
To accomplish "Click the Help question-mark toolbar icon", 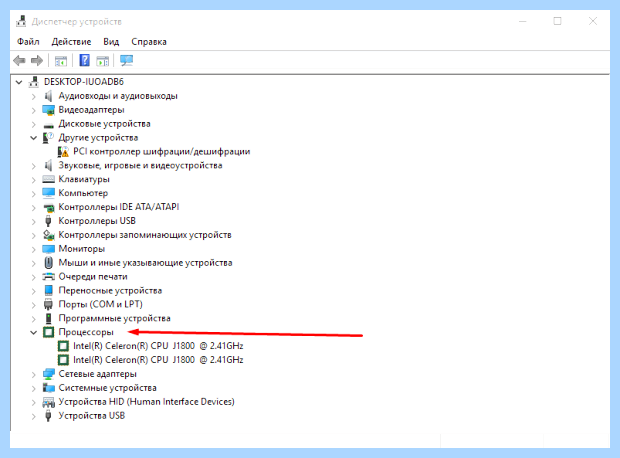I will click(84, 61).
